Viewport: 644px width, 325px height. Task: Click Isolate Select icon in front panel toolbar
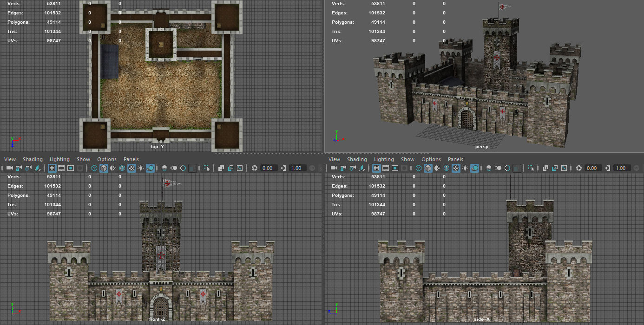(206, 168)
